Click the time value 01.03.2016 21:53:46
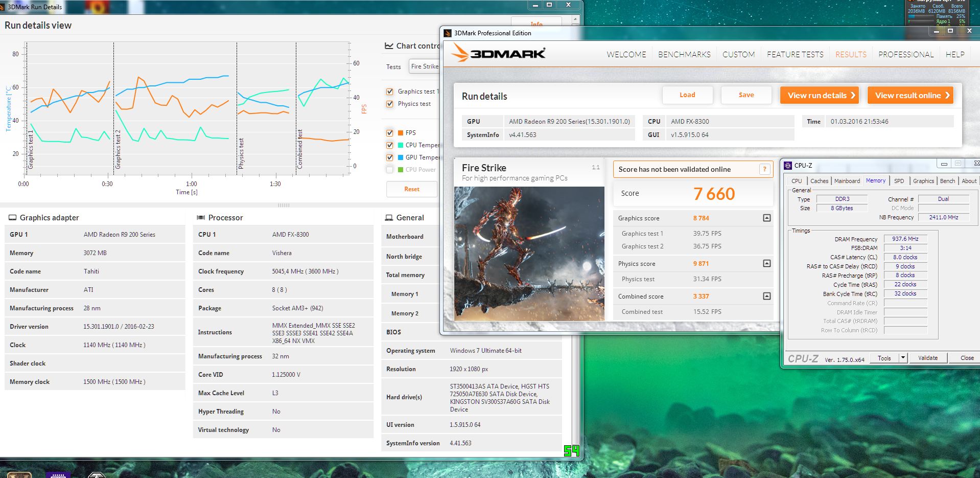This screenshot has width=980, height=478. click(859, 122)
